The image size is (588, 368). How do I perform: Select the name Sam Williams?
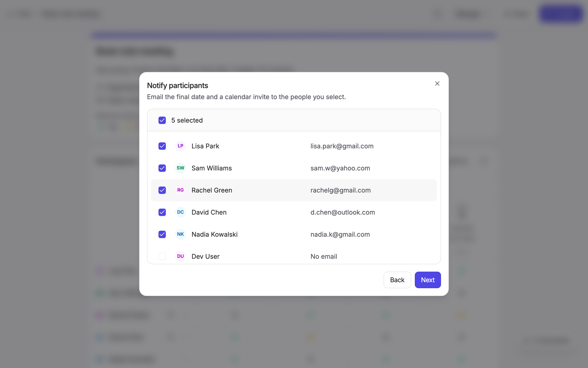[x=212, y=168]
